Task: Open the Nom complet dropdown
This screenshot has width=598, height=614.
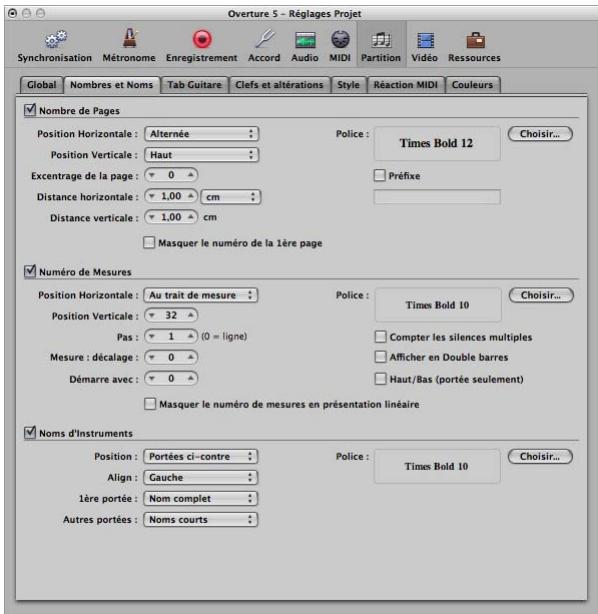Action: [201, 499]
